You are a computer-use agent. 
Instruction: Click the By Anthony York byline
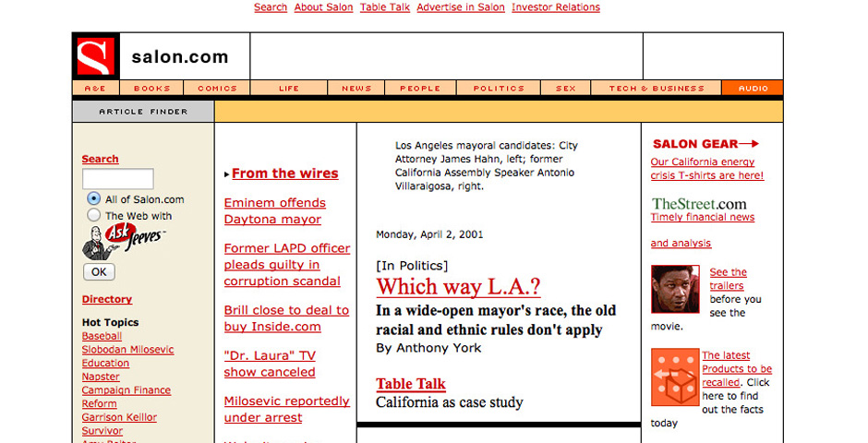tap(429, 348)
